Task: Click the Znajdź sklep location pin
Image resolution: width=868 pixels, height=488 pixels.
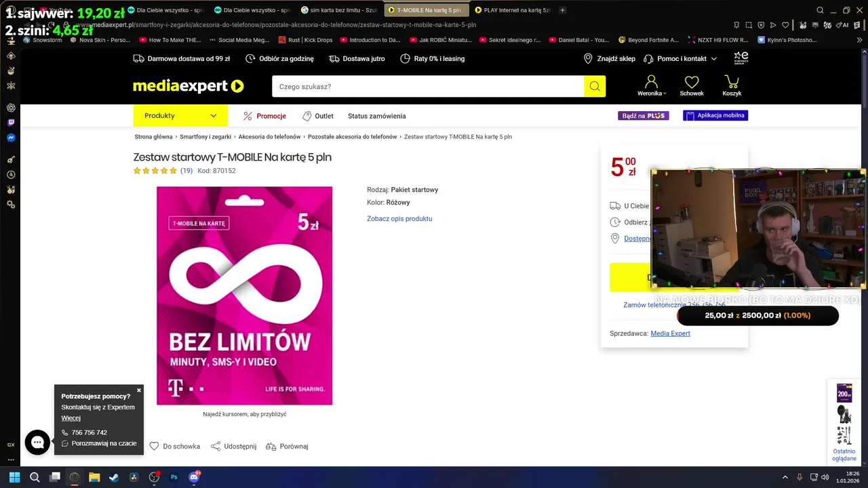Action: pos(588,59)
